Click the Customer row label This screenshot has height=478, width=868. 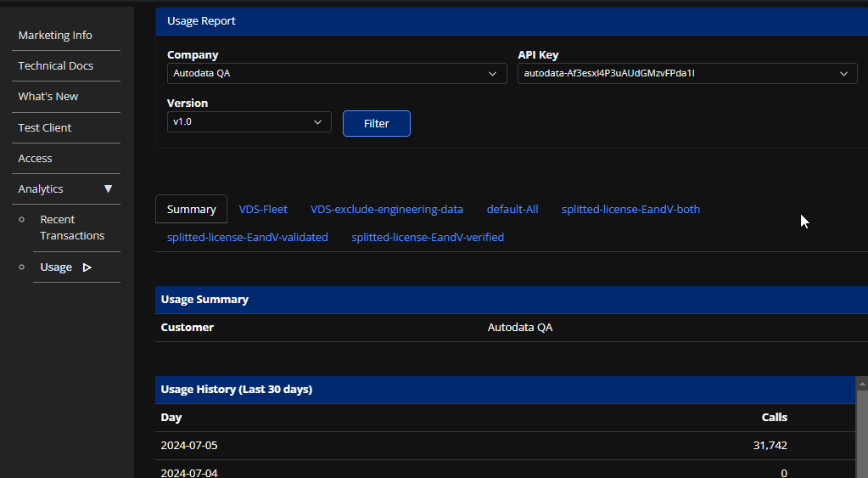188,328
